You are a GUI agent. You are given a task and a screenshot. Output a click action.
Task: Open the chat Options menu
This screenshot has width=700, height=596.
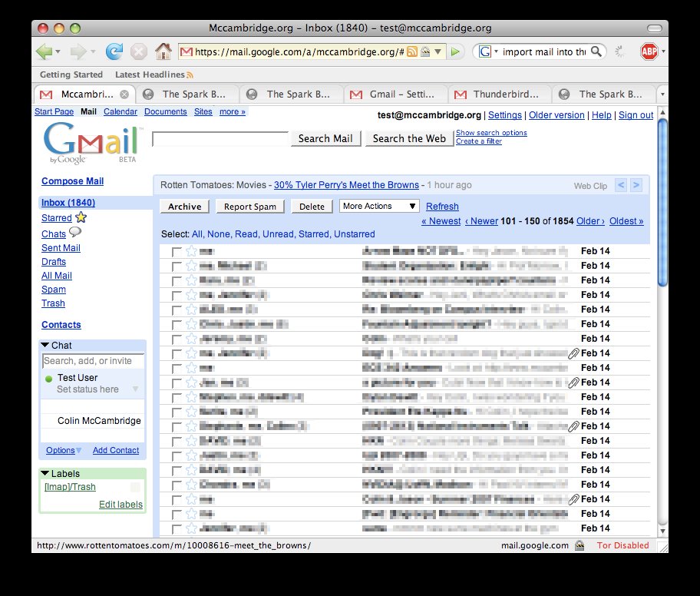(64, 450)
